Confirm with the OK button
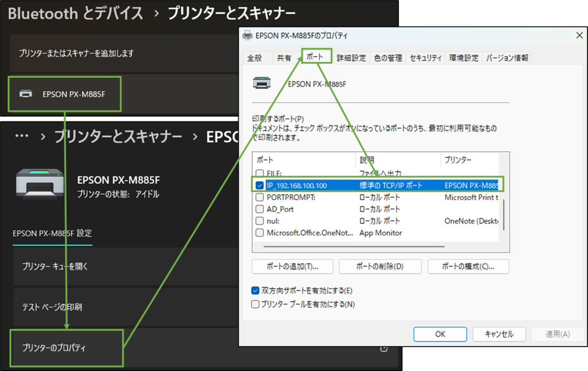The height and width of the screenshot is (371, 588). coord(441,334)
